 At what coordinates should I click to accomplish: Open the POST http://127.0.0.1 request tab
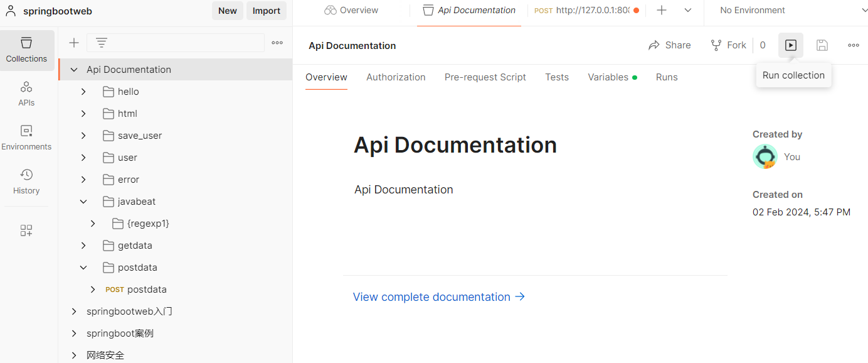coord(586,10)
